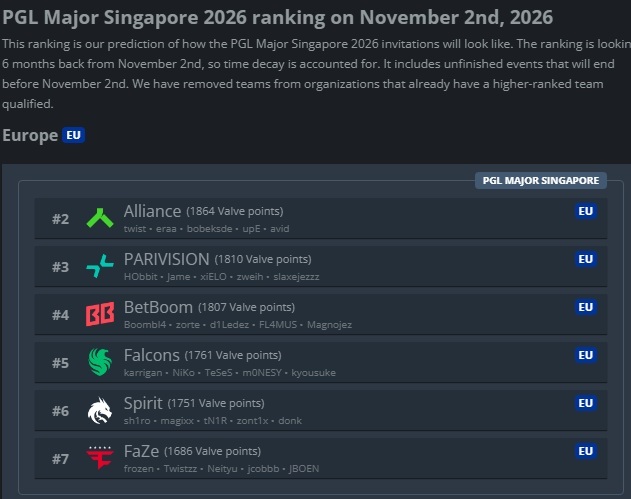Click the Spirit dragon logo
Image resolution: width=631 pixels, height=499 pixels.
[x=100, y=410]
